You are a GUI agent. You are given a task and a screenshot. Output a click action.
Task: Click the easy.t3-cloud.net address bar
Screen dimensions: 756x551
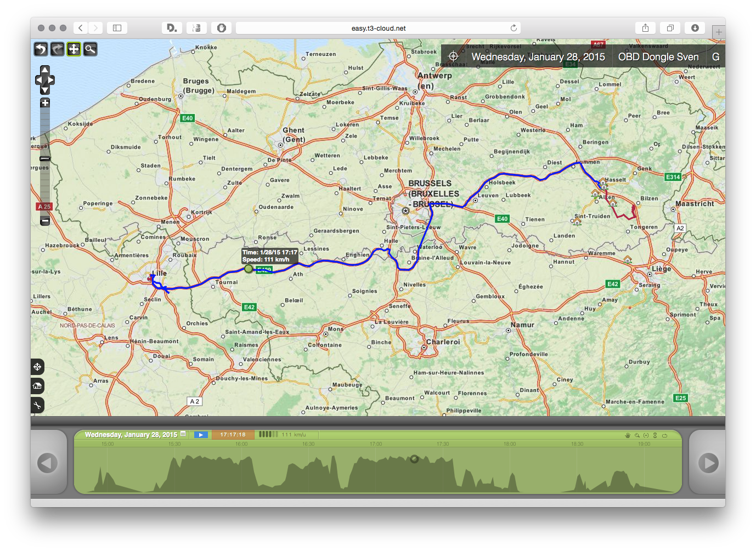coord(378,28)
